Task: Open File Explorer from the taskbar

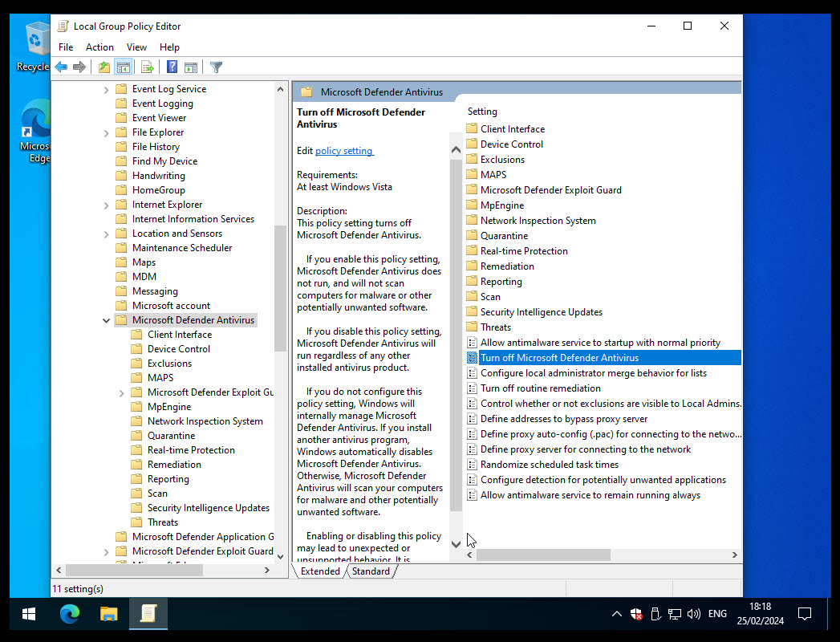Action: [x=108, y=614]
